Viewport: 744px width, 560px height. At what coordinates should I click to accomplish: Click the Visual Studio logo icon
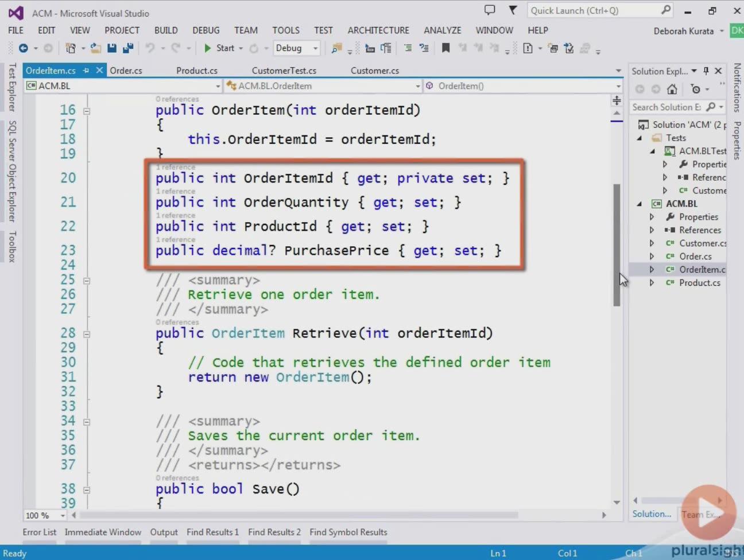(x=16, y=13)
